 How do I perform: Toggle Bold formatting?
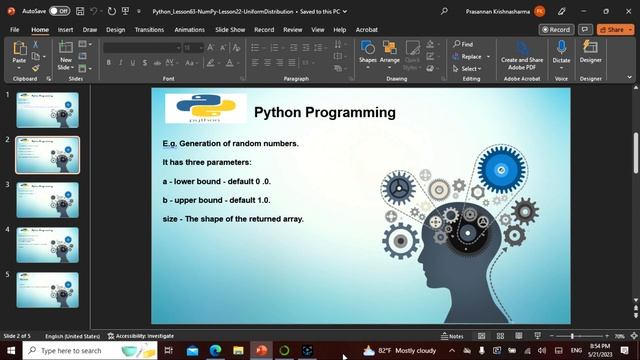coord(109,63)
